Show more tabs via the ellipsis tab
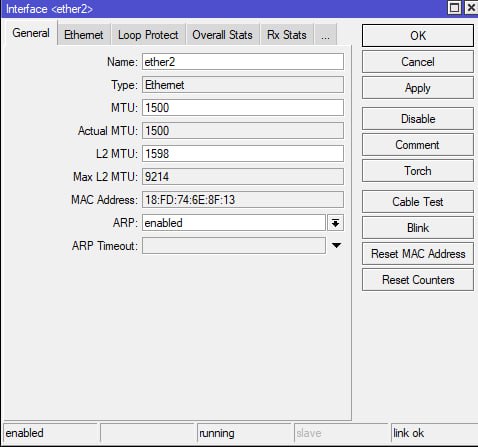The height and width of the screenshot is (447, 478). tap(326, 35)
